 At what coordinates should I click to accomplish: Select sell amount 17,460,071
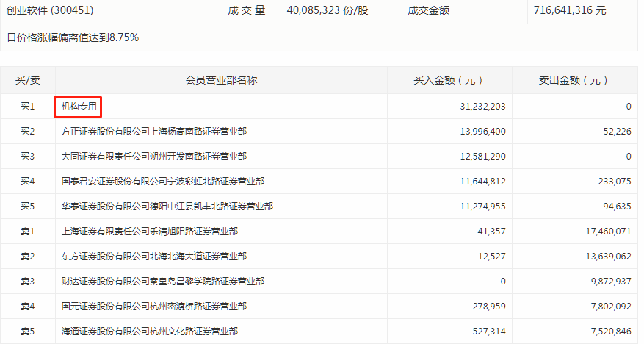click(x=608, y=232)
